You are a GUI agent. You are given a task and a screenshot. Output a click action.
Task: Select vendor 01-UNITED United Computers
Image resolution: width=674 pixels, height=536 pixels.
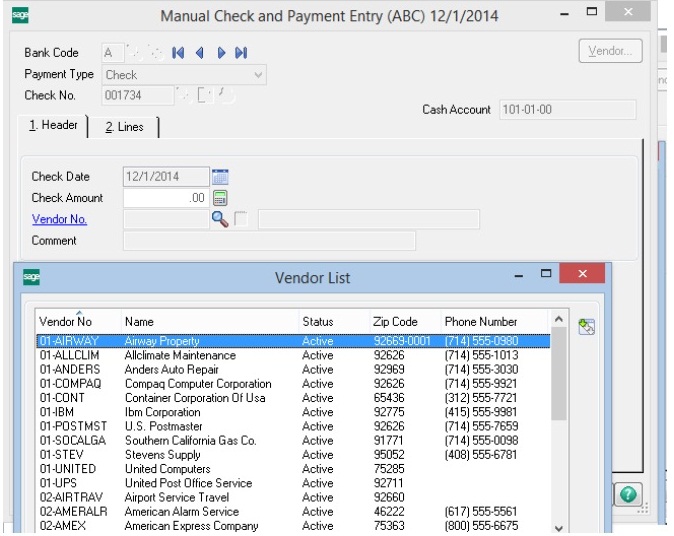[293, 469]
